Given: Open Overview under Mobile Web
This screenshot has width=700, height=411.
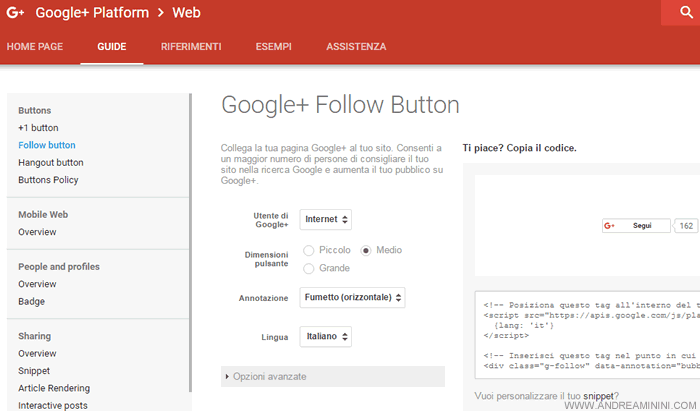Looking at the screenshot, I should pos(38,232).
